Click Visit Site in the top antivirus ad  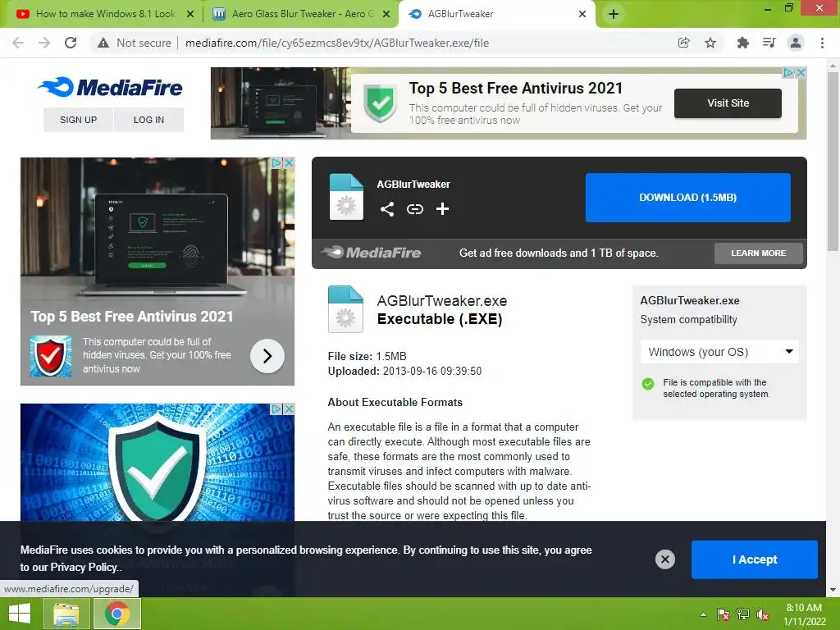[728, 103]
